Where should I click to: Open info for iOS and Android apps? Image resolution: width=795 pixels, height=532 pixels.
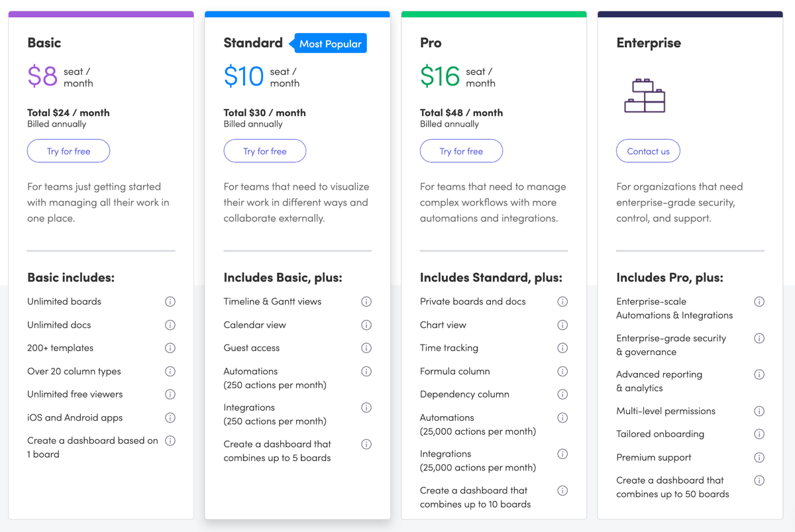pos(170,417)
